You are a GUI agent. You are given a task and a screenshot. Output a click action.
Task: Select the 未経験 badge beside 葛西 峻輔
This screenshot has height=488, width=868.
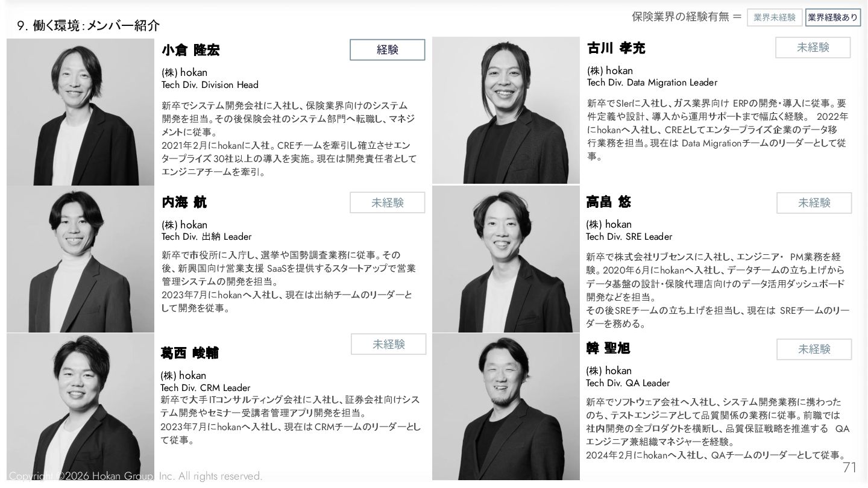coord(389,344)
